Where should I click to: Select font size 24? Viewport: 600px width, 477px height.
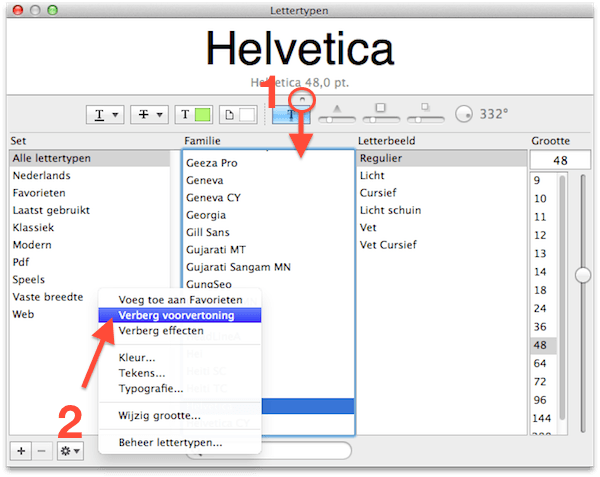click(544, 308)
